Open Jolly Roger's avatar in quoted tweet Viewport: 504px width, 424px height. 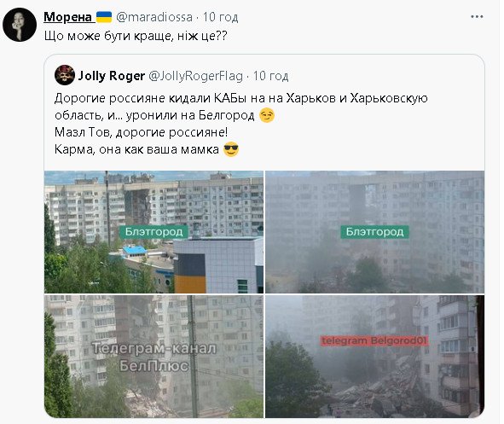click(65, 75)
